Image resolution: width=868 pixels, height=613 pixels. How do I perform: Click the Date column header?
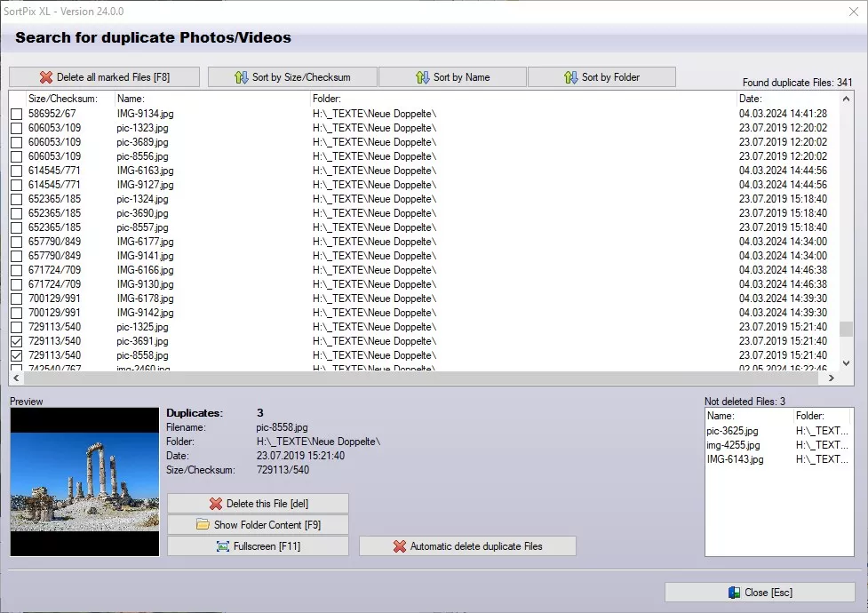point(751,99)
